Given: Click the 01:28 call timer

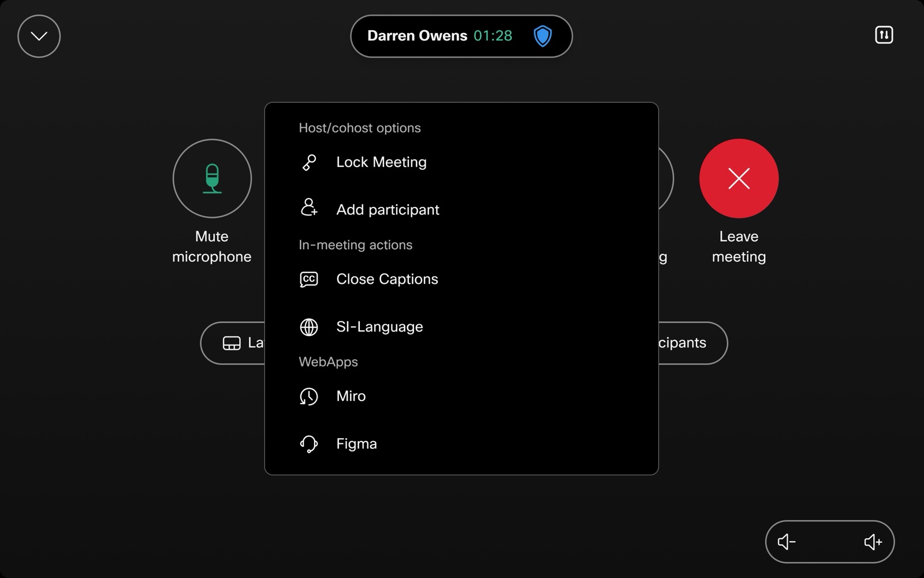Looking at the screenshot, I should click(x=493, y=36).
